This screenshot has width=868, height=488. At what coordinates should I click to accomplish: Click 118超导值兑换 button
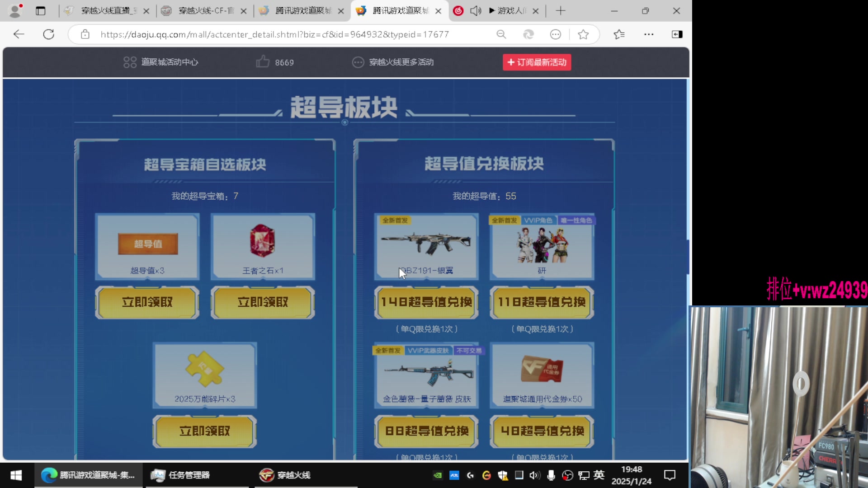pos(542,302)
